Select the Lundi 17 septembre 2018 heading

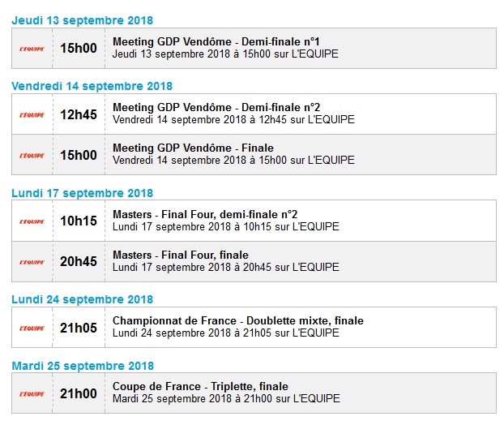(83, 193)
